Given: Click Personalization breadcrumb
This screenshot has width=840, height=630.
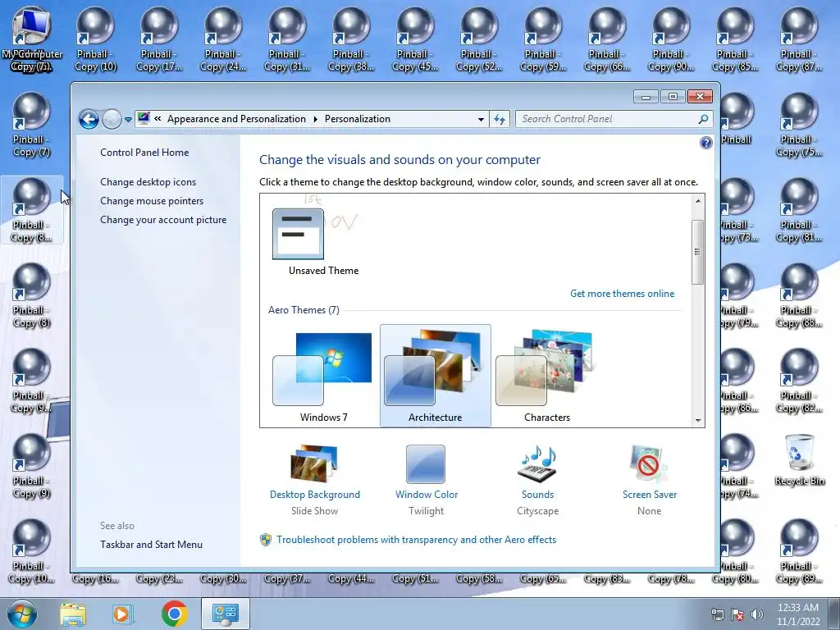Looking at the screenshot, I should [358, 119].
